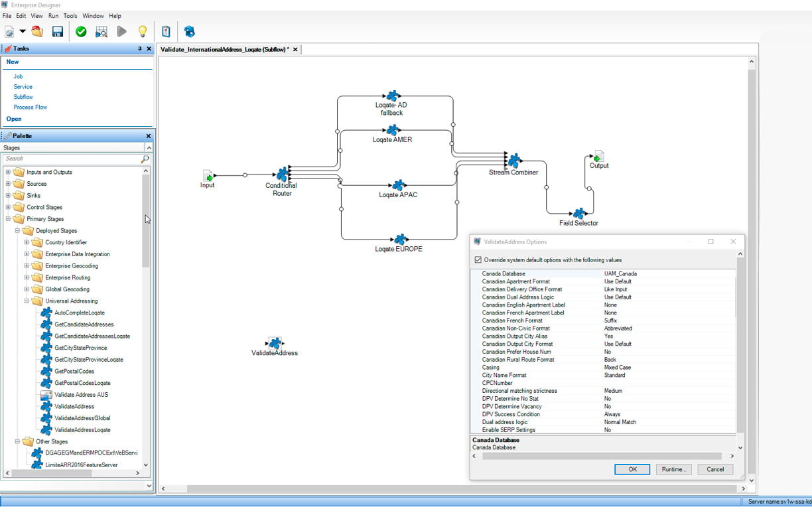Open the dropdown arrow beside the New icon
812x507 pixels.
[23, 31]
